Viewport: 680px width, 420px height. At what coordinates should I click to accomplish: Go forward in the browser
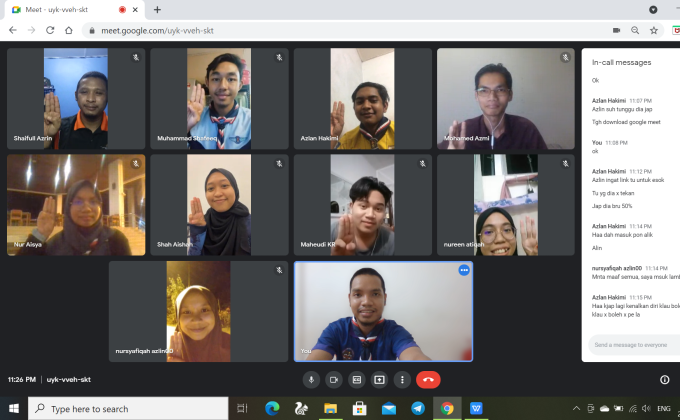pos(32,30)
